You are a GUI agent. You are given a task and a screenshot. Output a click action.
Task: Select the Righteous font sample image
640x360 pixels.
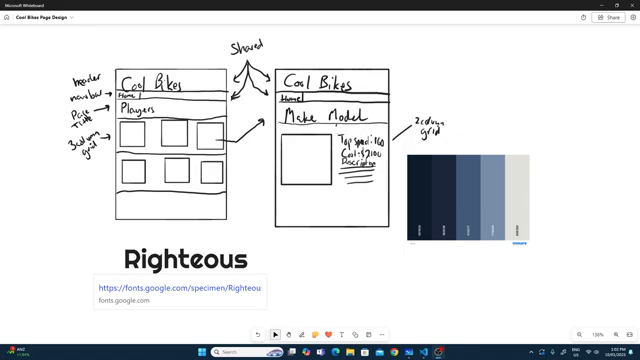point(186,259)
